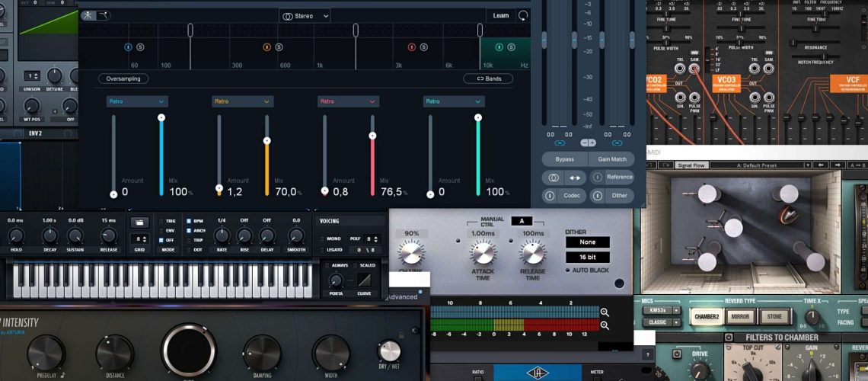
Task: Open the red band Retro dropdown
Action: click(x=348, y=101)
